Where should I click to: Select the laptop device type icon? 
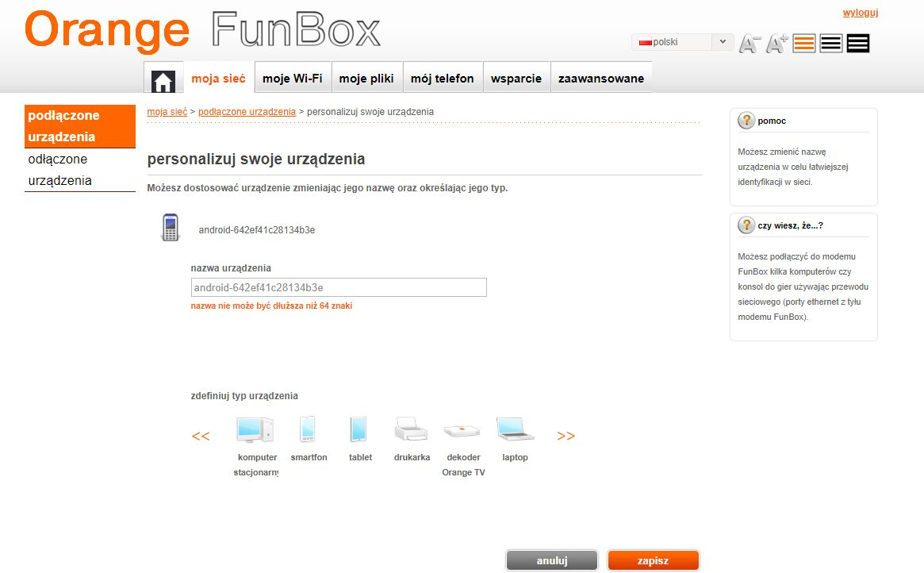pos(514,429)
